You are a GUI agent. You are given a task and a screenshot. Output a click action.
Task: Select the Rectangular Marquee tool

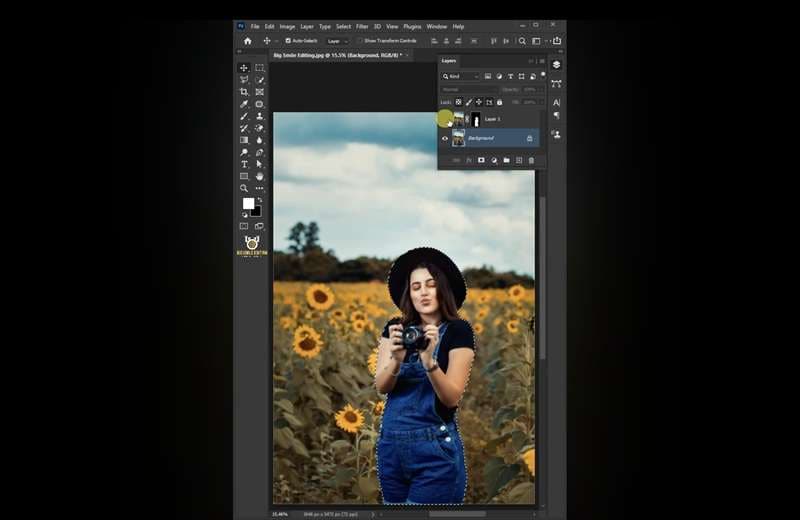[x=260, y=68]
